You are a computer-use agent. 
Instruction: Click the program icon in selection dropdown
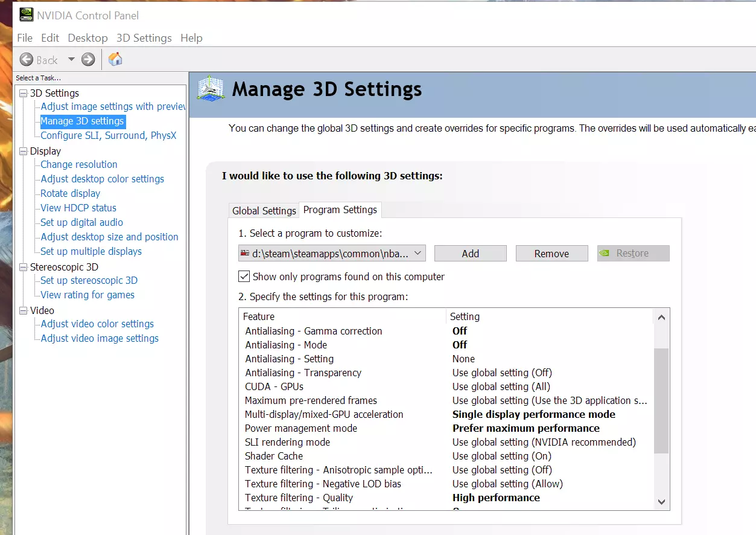pyautogui.click(x=245, y=254)
